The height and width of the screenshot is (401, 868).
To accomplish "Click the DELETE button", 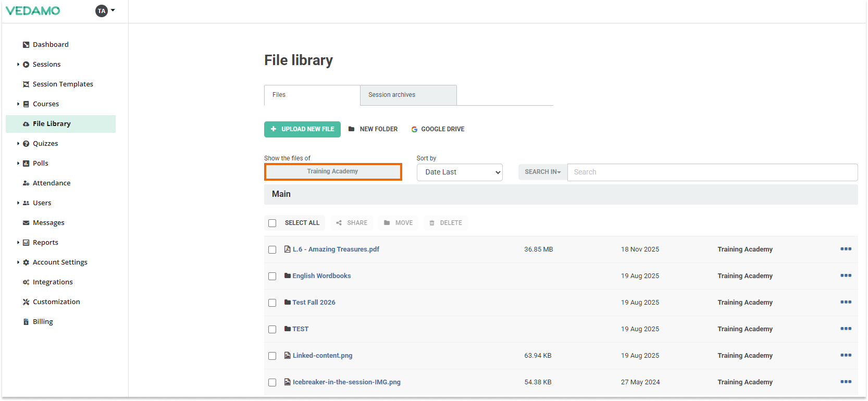I will pos(445,223).
